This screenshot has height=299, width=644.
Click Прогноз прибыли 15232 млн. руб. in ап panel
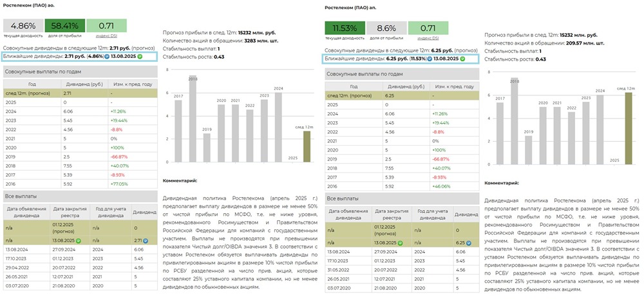click(x=542, y=35)
